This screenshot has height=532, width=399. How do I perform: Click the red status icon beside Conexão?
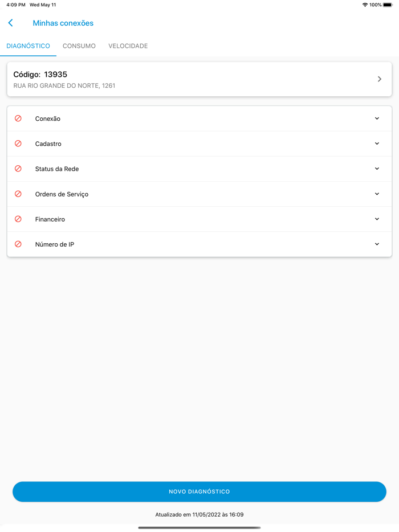click(x=18, y=118)
